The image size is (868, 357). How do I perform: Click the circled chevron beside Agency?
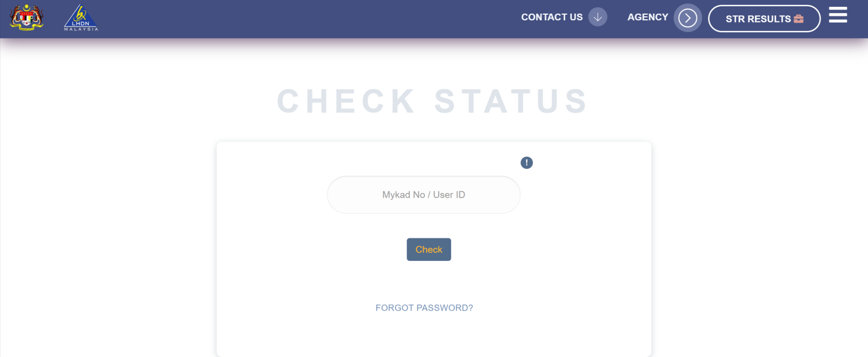click(687, 18)
